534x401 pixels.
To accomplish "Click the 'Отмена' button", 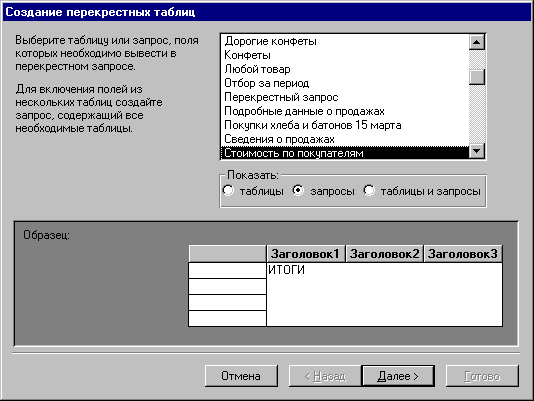I will point(241,376).
